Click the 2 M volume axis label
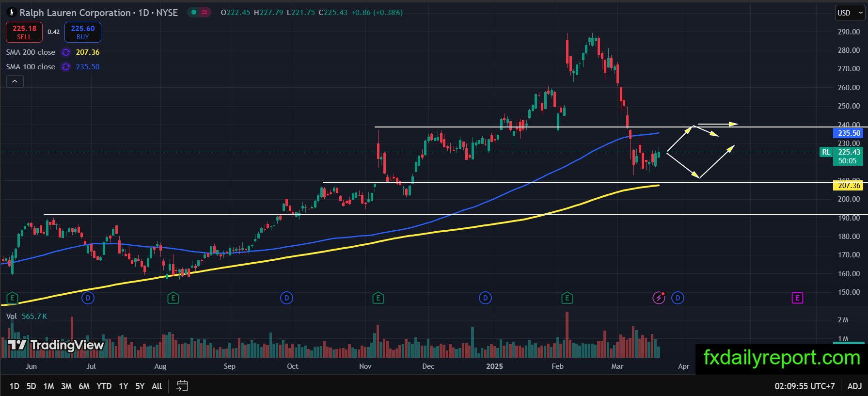 point(843,320)
